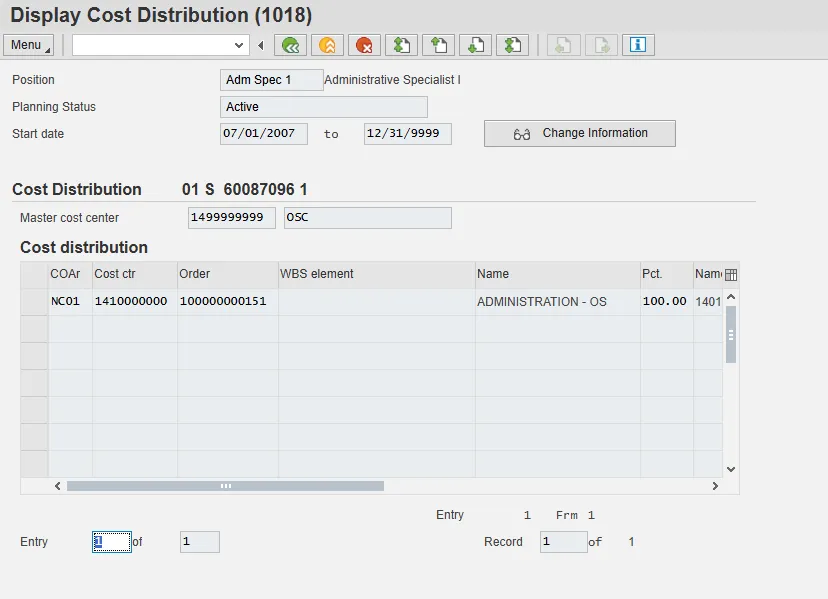Click the green Back icon
Viewport: 828px width, 599px height.
(290, 45)
